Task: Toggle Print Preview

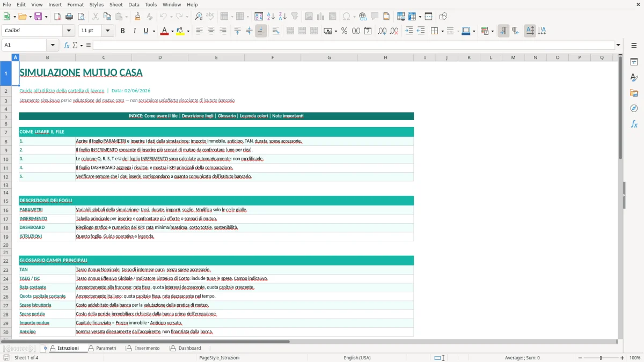Action: pyautogui.click(x=80, y=17)
